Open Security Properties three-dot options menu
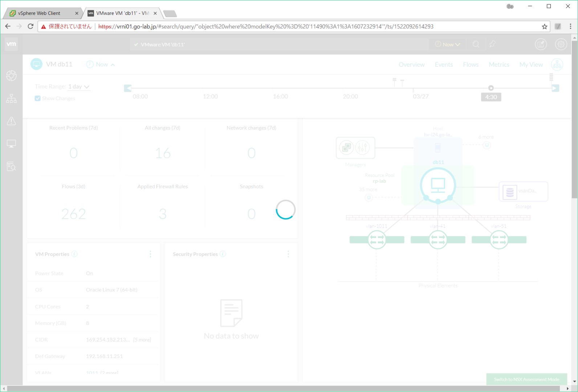 tap(288, 254)
